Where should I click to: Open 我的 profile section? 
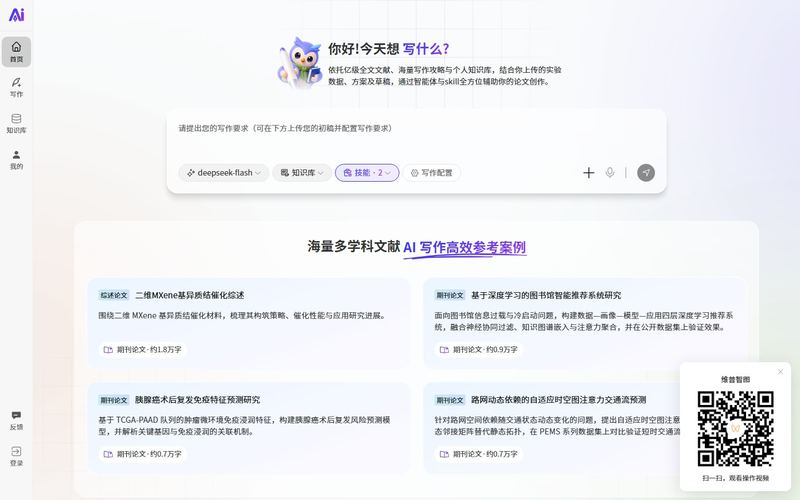click(x=16, y=160)
